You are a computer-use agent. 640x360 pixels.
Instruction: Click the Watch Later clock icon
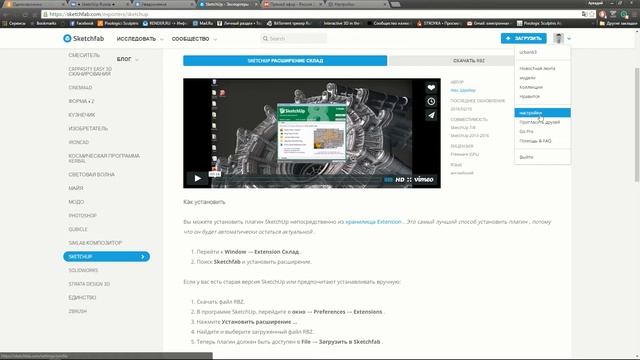click(431, 101)
